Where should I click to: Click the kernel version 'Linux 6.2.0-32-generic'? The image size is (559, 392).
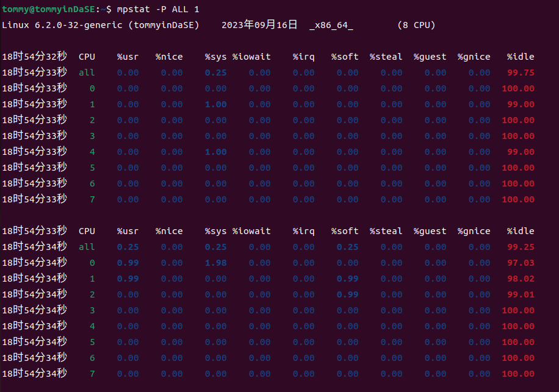tap(62, 25)
